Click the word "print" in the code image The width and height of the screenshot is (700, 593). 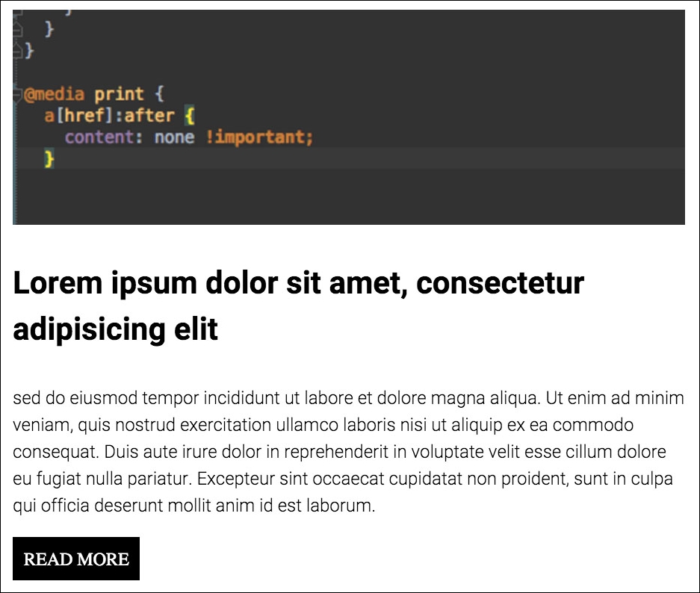(x=119, y=95)
